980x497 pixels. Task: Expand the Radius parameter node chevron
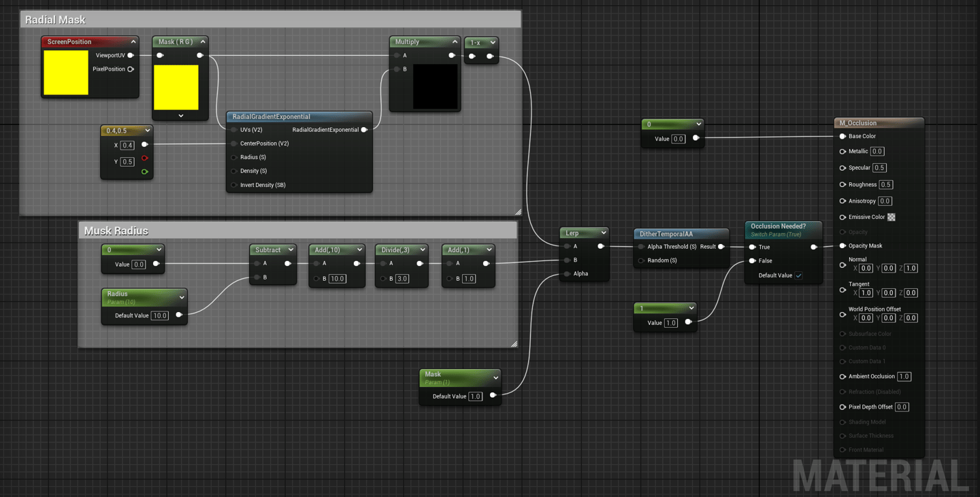click(182, 297)
